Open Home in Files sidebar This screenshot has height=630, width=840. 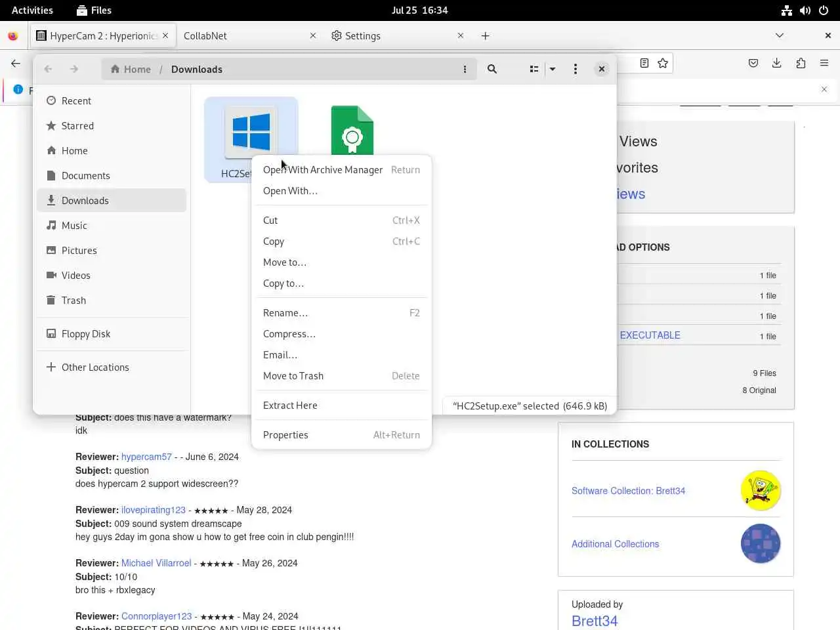click(x=112, y=150)
